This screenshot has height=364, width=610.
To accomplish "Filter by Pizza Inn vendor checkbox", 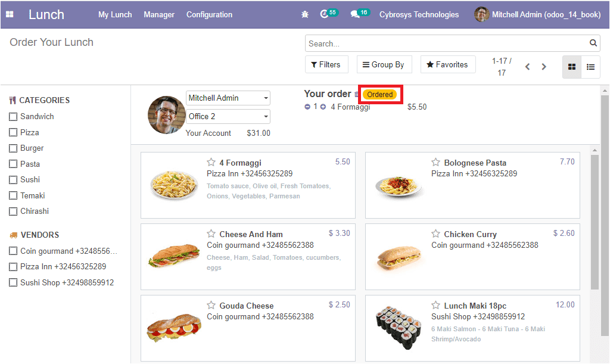I will [x=13, y=267].
